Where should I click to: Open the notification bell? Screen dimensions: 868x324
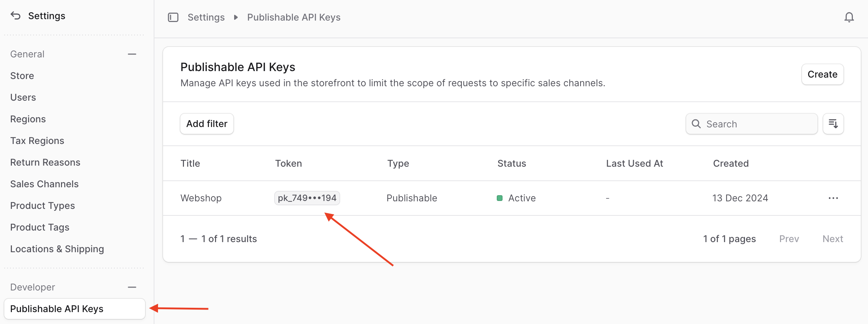coord(849,17)
